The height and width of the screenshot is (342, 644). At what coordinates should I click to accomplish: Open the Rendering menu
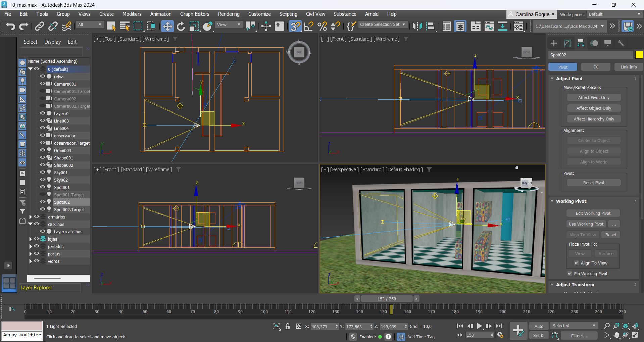[229, 14]
